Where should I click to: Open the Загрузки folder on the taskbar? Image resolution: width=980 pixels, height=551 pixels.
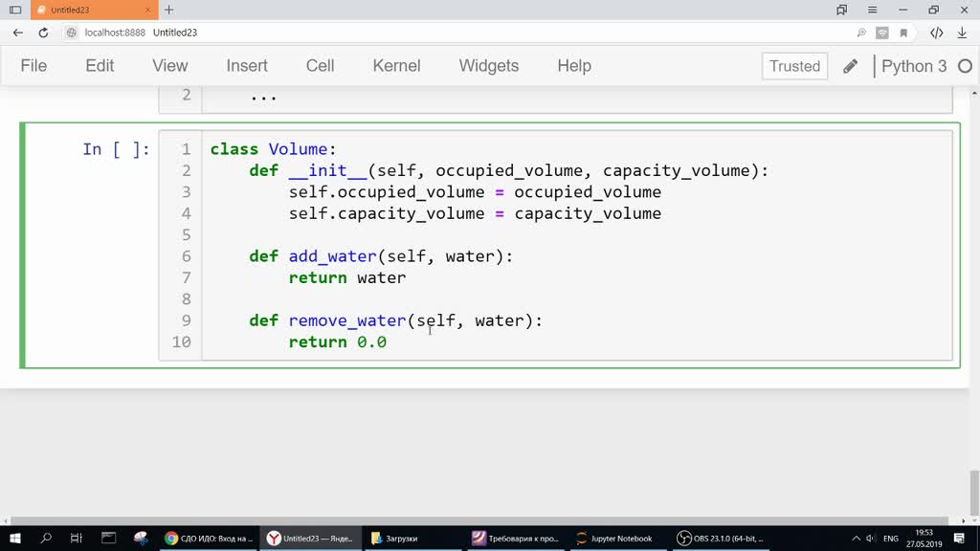coord(412,538)
